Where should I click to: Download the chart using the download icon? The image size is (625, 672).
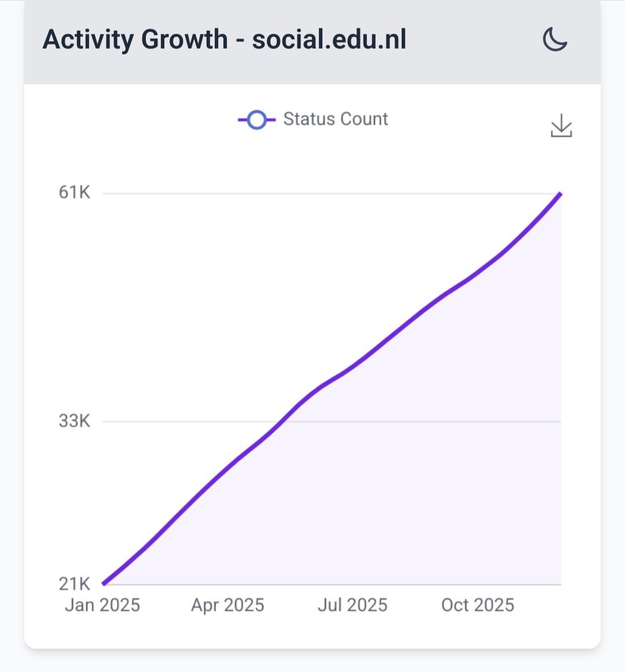(x=561, y=126)
